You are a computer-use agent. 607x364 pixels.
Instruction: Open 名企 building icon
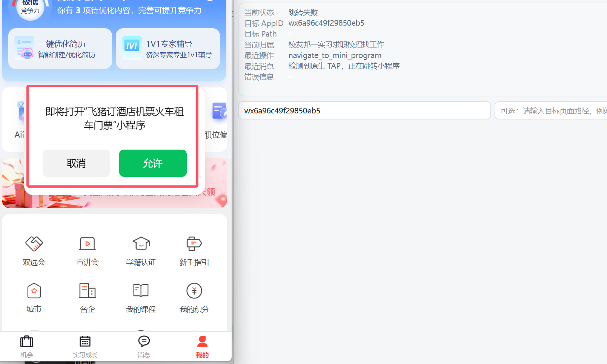(88, 291)
